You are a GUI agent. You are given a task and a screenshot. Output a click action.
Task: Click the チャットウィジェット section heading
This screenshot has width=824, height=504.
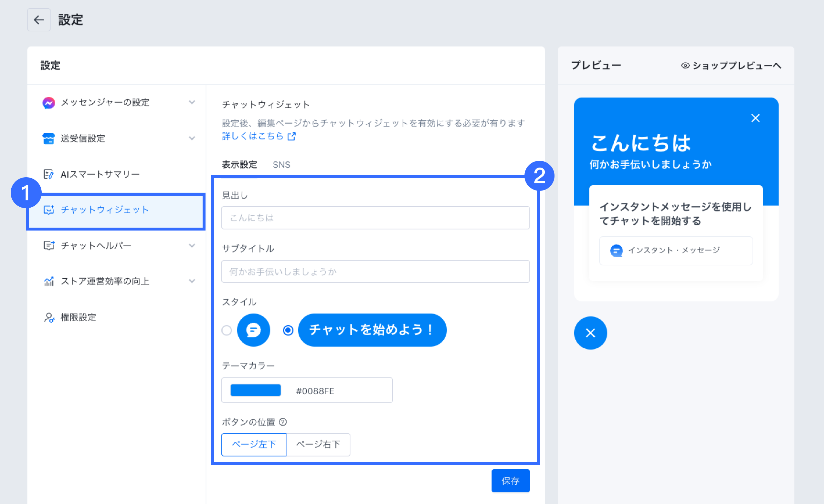(266, 105)
